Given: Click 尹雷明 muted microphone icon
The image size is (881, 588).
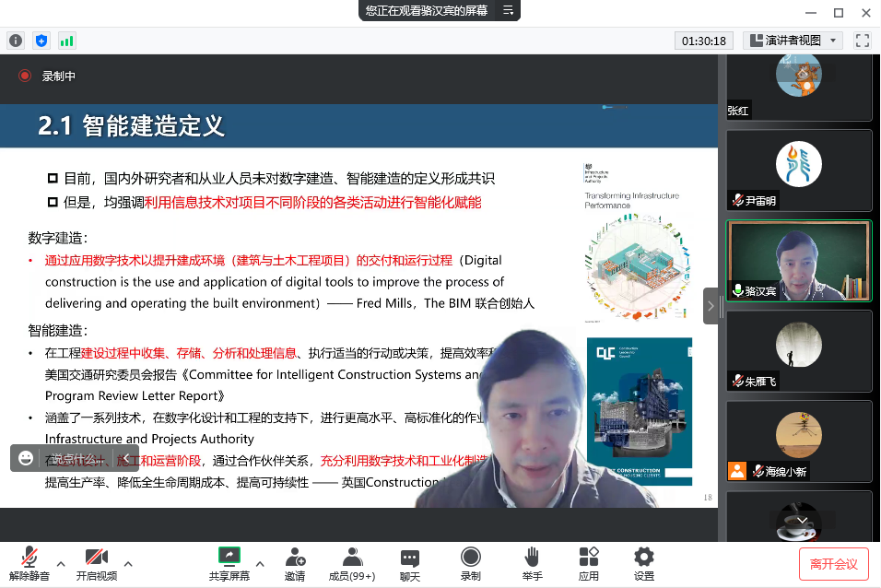Looking at the screenshot, I should click(x=737, y=200).
